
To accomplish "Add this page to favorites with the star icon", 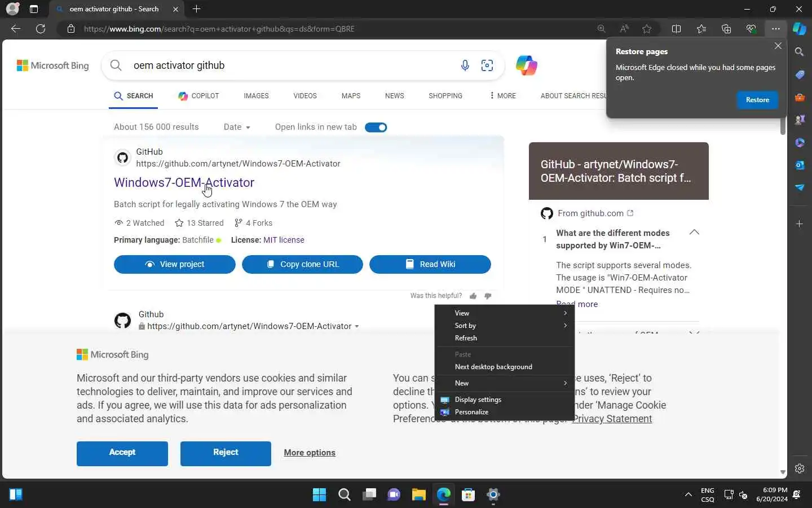I will 647,29.
